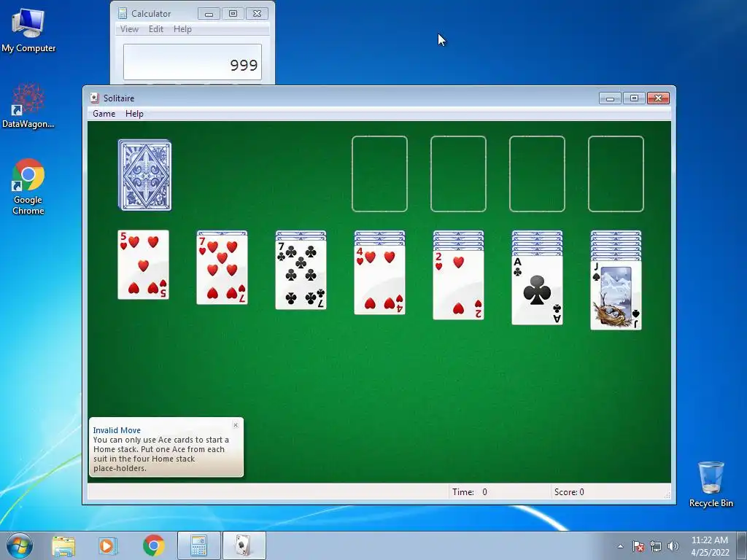This screenshot has height=560, width=747.
Task: Click the Calculator title bar icon
Action: 123,13
